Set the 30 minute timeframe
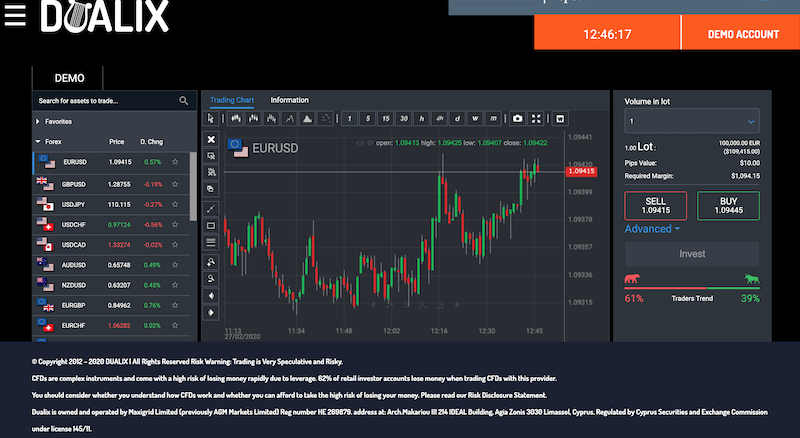The height and width of the screenshot is (438, 800). pyautogui.click(x=404, y=118)
